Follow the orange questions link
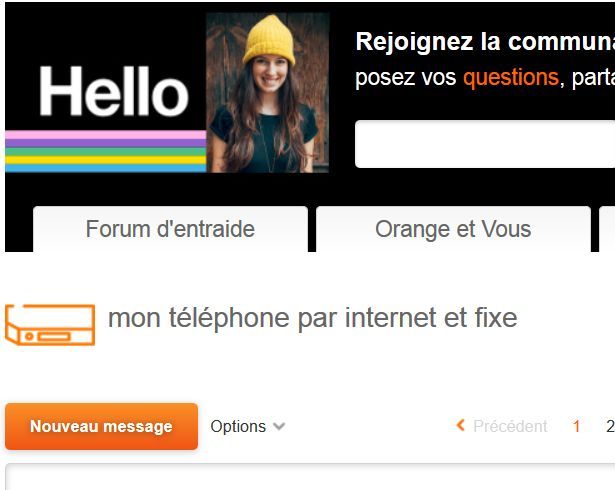This screenshot has width=615, height=490. click(x=511, y=77)
